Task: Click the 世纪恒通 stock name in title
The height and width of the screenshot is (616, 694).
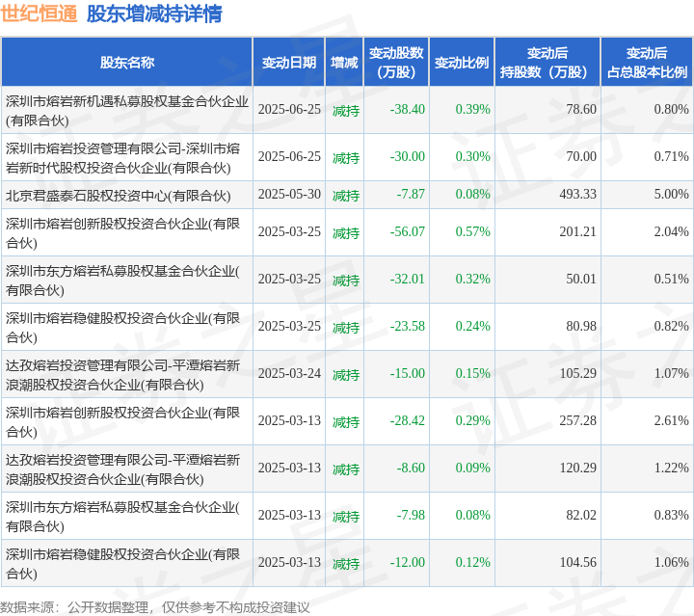Action: click(x=39, y=13)
